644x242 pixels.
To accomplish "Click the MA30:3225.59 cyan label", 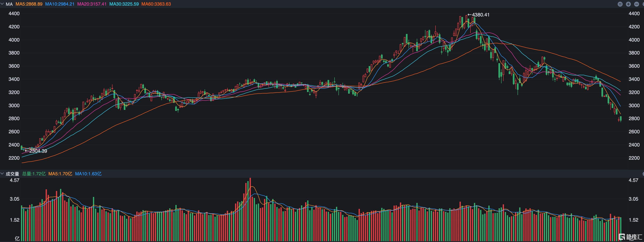I will click(x=124, y=4).
